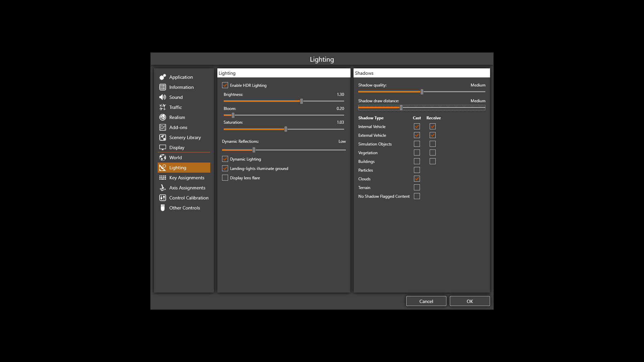
Task: Open the Information panel
Action: pyautogui.click(x=181, y=86)
